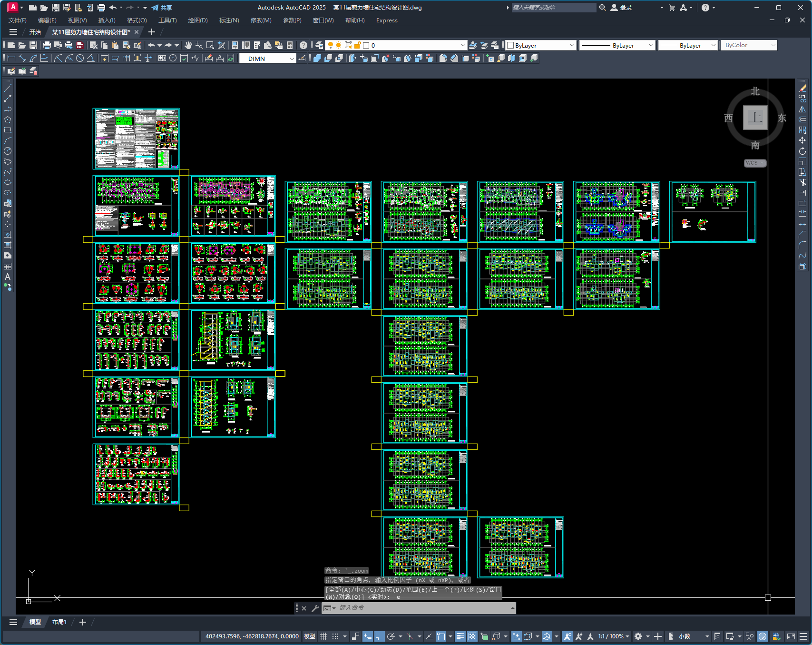Open the help question mark icon

[x=303, y=45]
